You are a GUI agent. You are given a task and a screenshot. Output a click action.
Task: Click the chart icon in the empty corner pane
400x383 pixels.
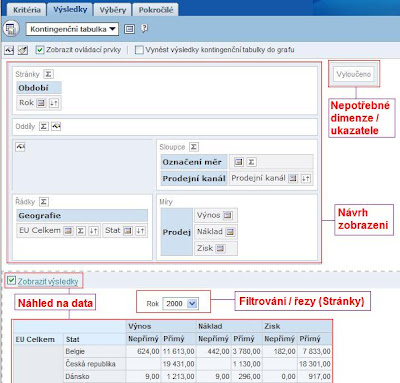click(x=20, y=147)
